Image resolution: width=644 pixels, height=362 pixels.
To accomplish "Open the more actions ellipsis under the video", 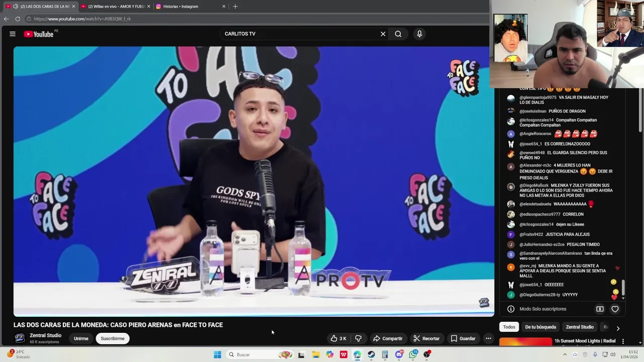I will (488, 338).
